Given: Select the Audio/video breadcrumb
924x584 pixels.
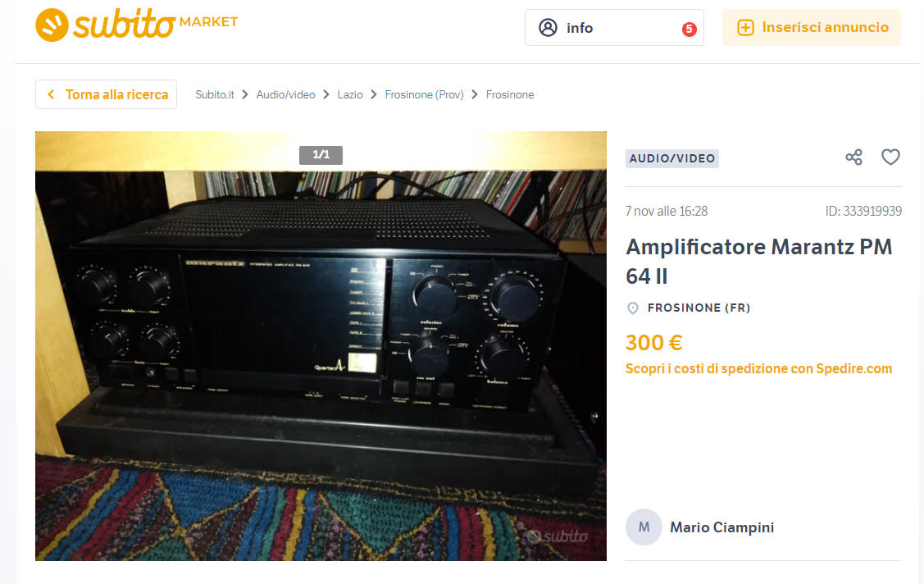Looking at the screenshot, I should (285, 95).
